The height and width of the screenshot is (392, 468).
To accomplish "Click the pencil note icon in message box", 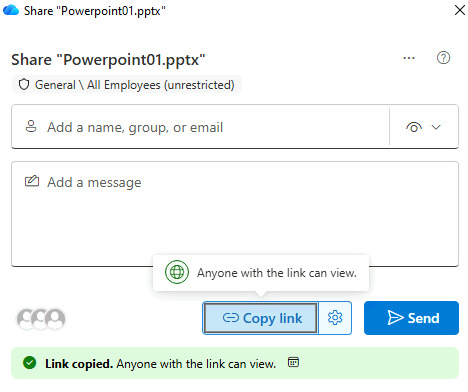I will pyautogui.click(x=32, y=181).
